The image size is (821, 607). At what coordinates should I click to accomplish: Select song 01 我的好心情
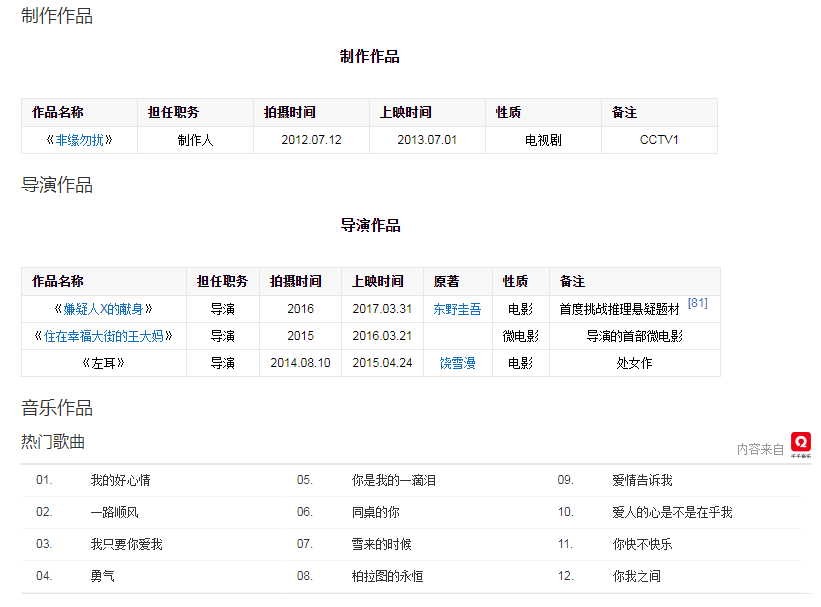[x=120, y=480]
